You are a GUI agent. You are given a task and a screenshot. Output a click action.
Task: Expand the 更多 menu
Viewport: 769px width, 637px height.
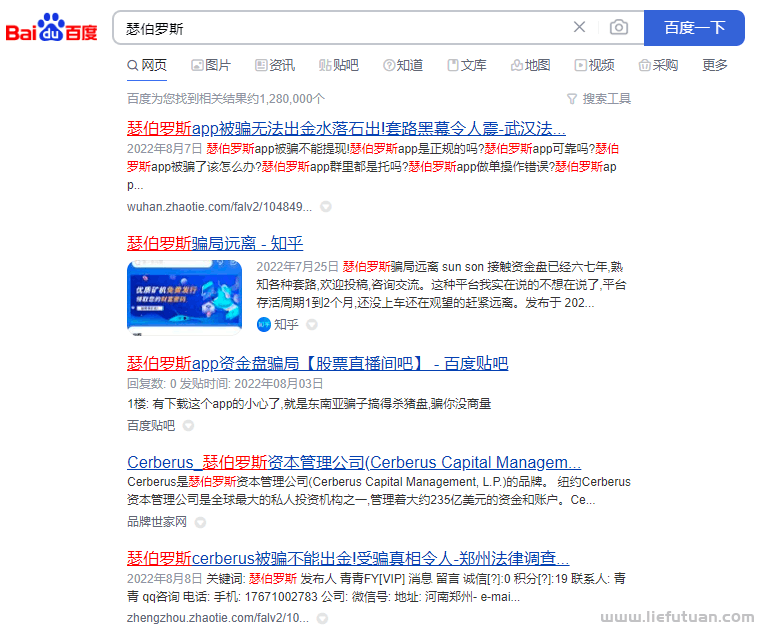coord(715,65)
